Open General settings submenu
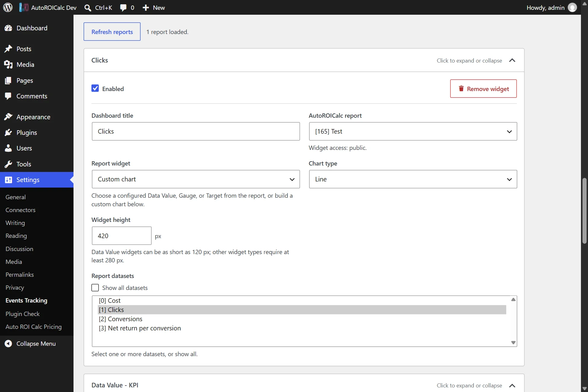This screenshot has width=588, height=392. tap(16, 197)
